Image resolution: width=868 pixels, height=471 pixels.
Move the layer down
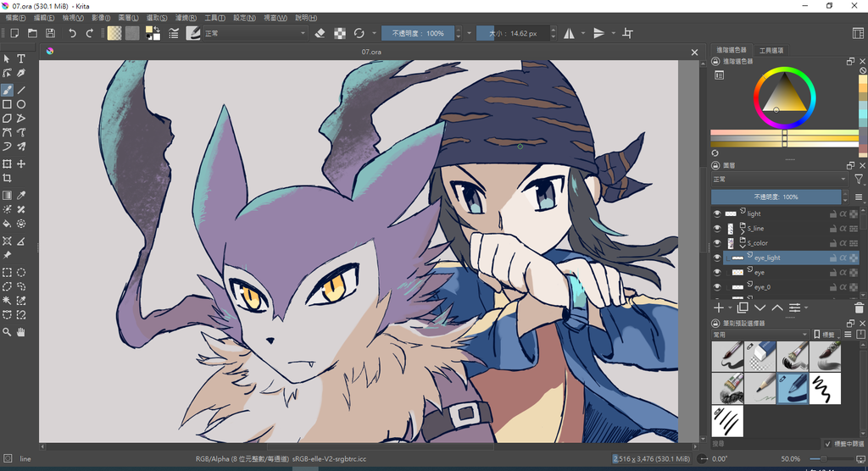click(760, 308)
